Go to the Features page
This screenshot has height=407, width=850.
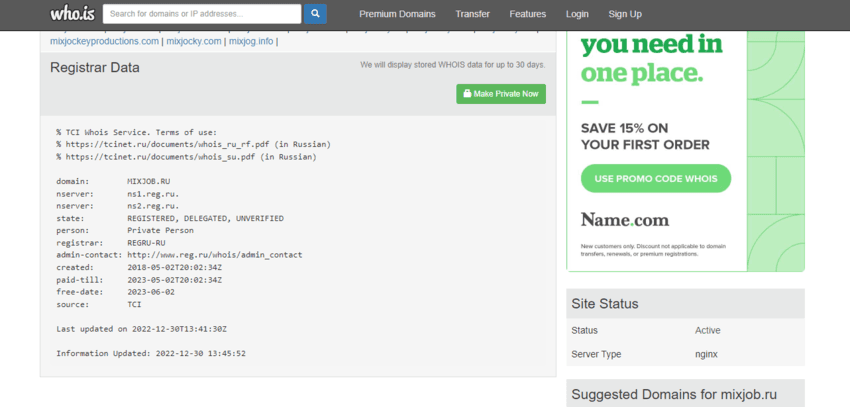point(527,14)
